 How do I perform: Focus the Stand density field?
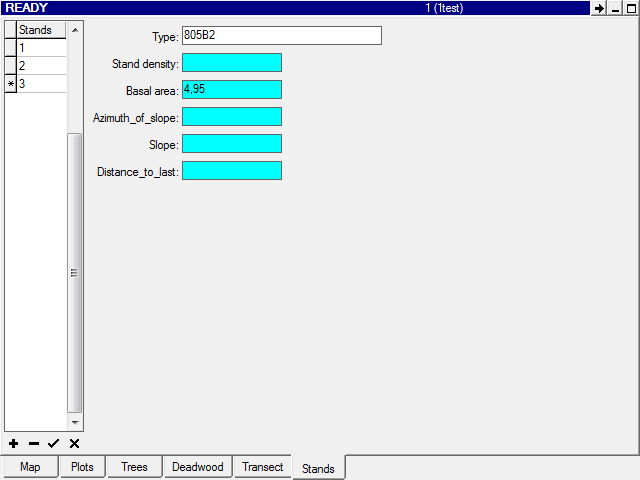click(x=232, y=63)
